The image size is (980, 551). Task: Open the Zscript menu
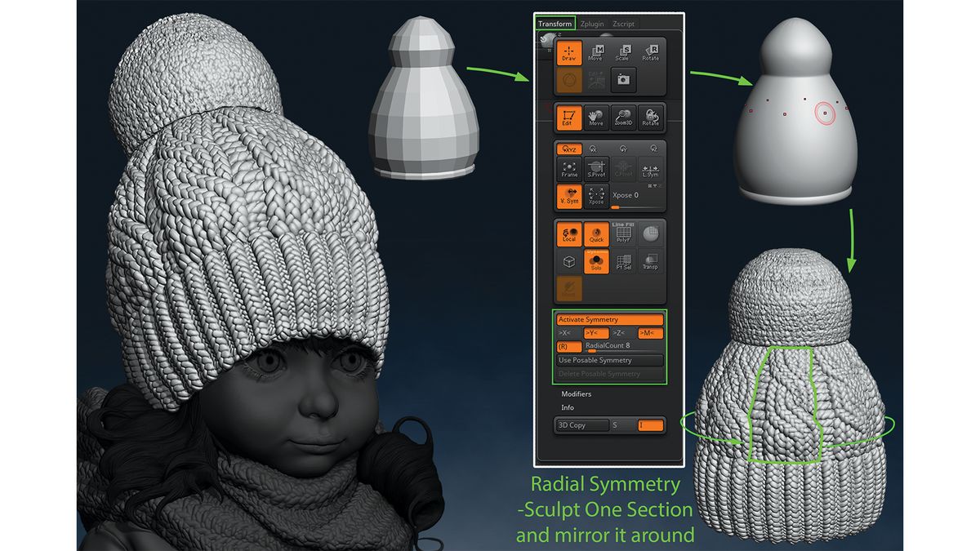[x=624, y=23]
